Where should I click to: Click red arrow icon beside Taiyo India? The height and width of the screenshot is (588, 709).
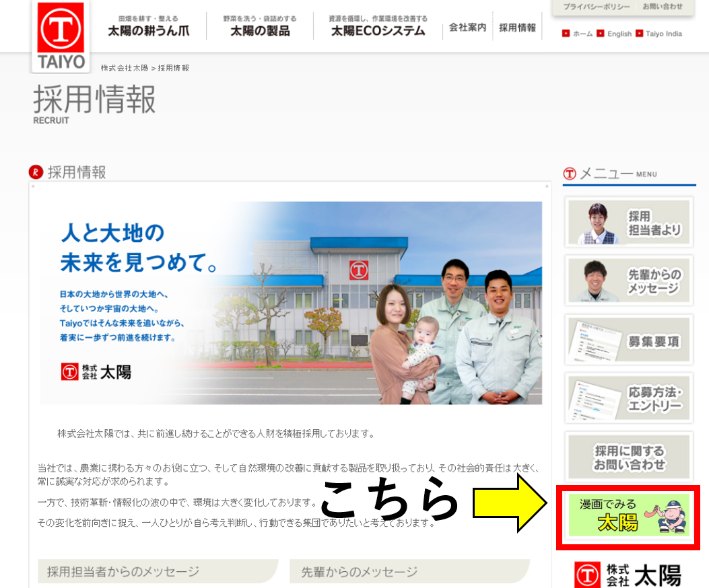pyautogui.click(x=639, y=34)
